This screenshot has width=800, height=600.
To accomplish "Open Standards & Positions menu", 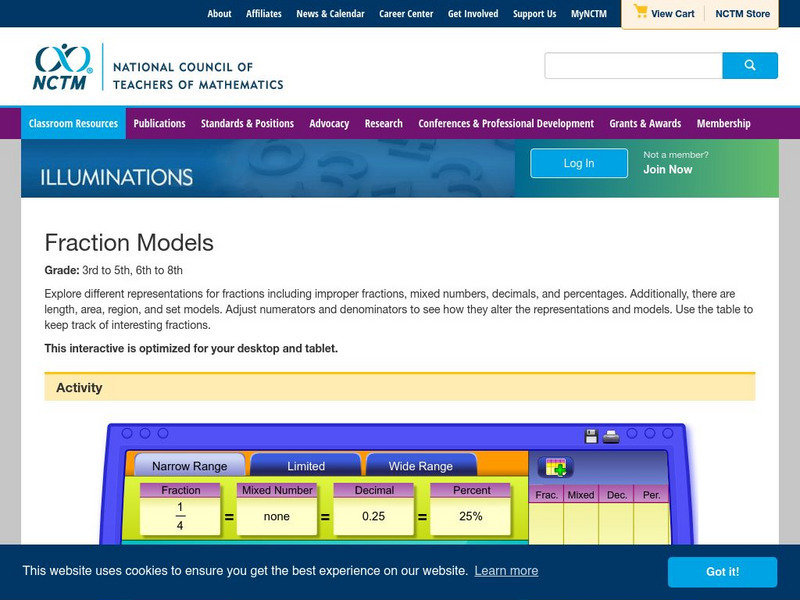I will 247,123.
